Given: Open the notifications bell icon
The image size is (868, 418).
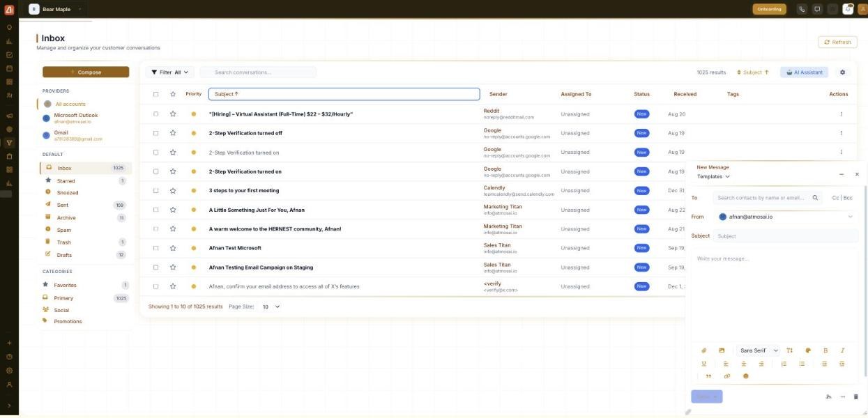Looking at the screenshot, I should (x=848, y=9).
